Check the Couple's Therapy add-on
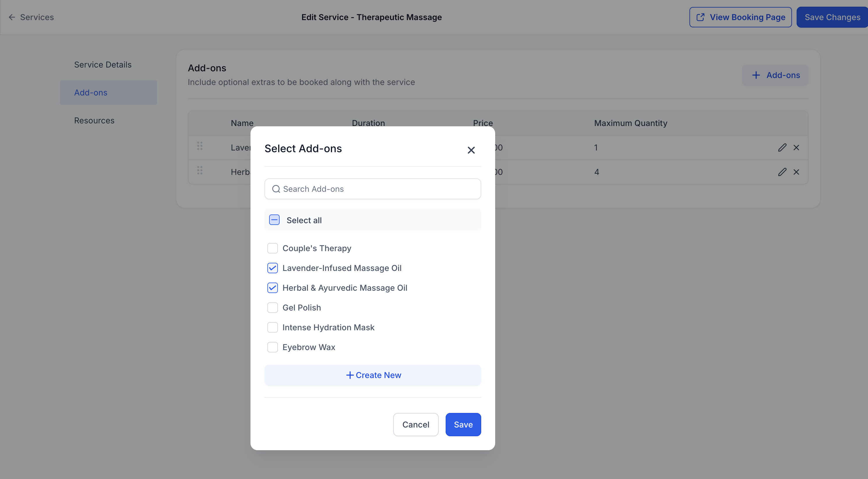This screenshot has height=479, width=868. [272, 248]
